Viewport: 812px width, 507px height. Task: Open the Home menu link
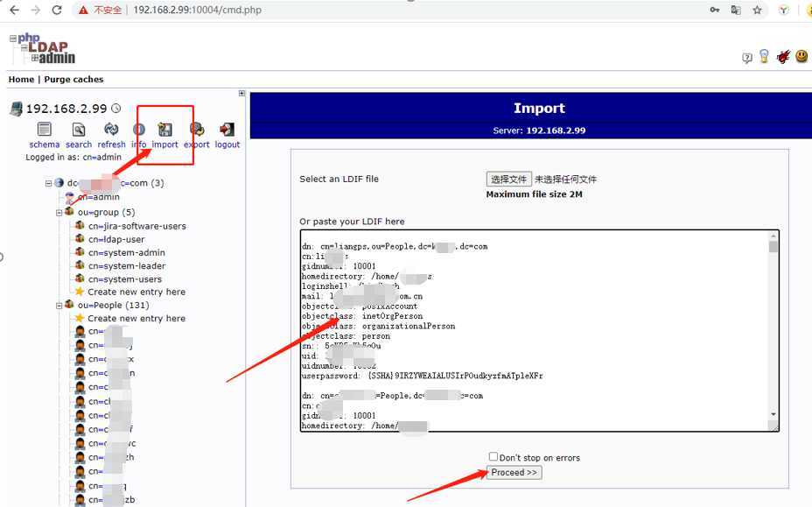point(21,80)
